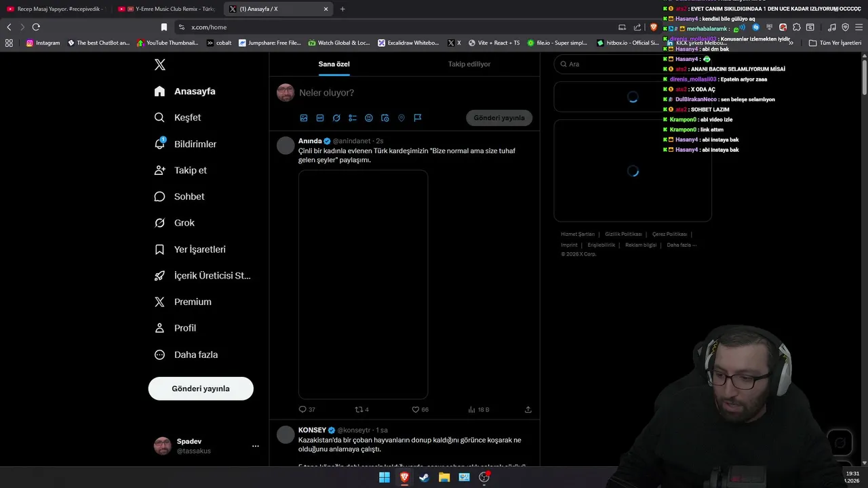Open Steam from the taskbar
The width and height of the screenshot is (868, 488).
[x=424, y=477]
